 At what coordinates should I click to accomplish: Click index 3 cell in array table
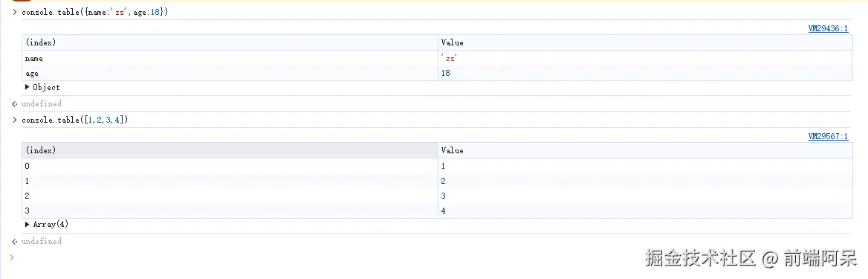pyautogui.click(x=230, y=211)
